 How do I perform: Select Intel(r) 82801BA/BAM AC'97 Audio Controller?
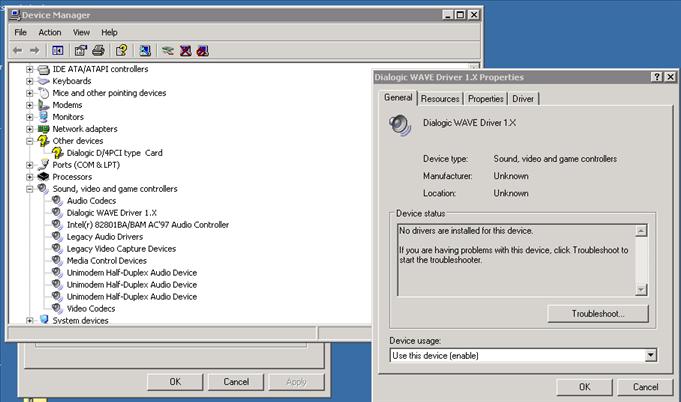148,225
